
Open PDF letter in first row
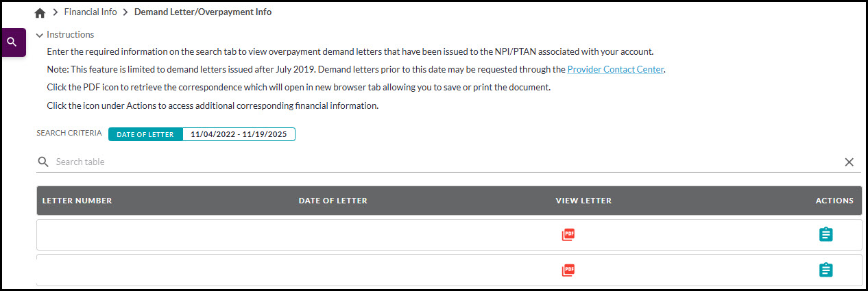pos(568,235)
